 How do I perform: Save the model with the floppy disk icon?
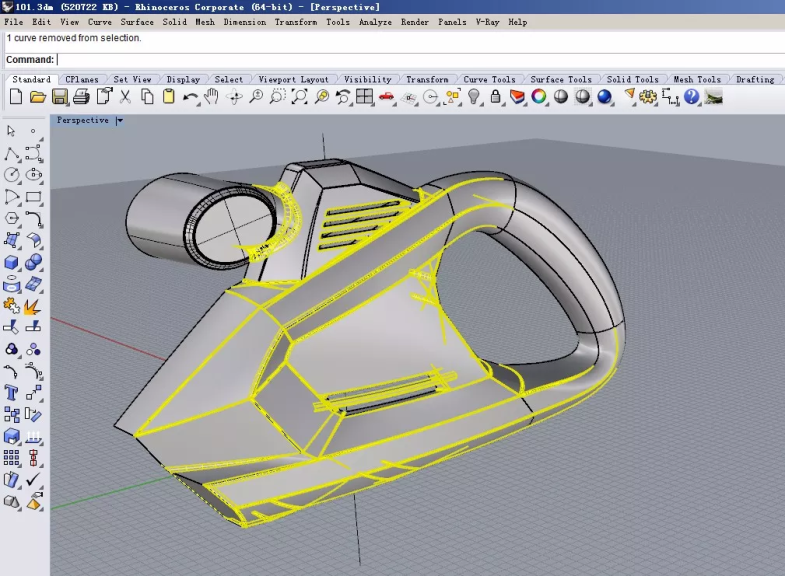[60, 97]
